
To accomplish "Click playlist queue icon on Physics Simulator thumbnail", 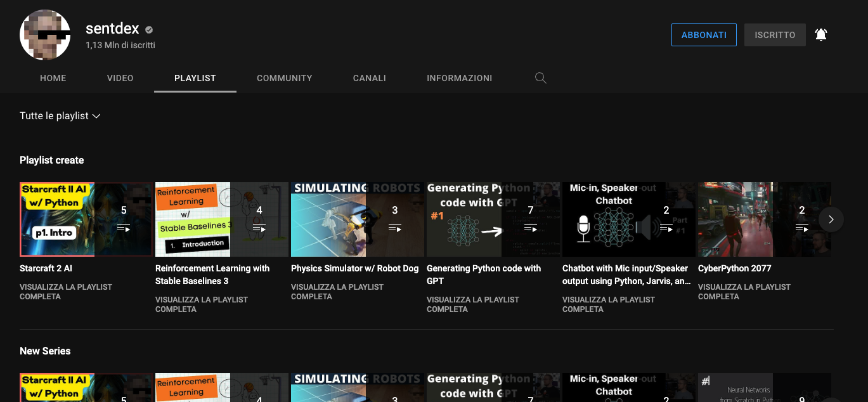I will [395, 228].
